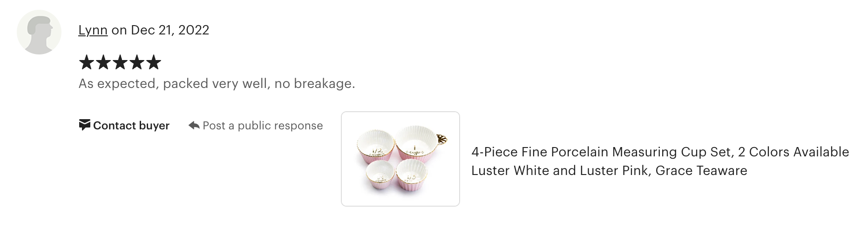Click the reply arrow icon
Viewport: 868px width, 242px height.
[x=194, y=126]
